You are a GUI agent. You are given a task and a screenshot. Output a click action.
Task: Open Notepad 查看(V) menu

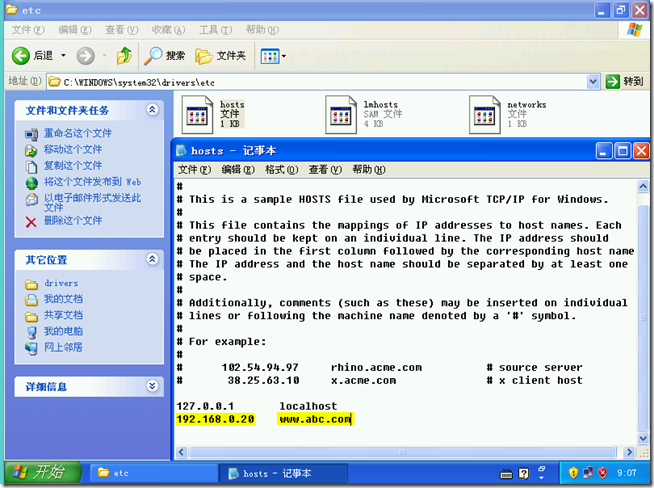[x=325, y=170]
